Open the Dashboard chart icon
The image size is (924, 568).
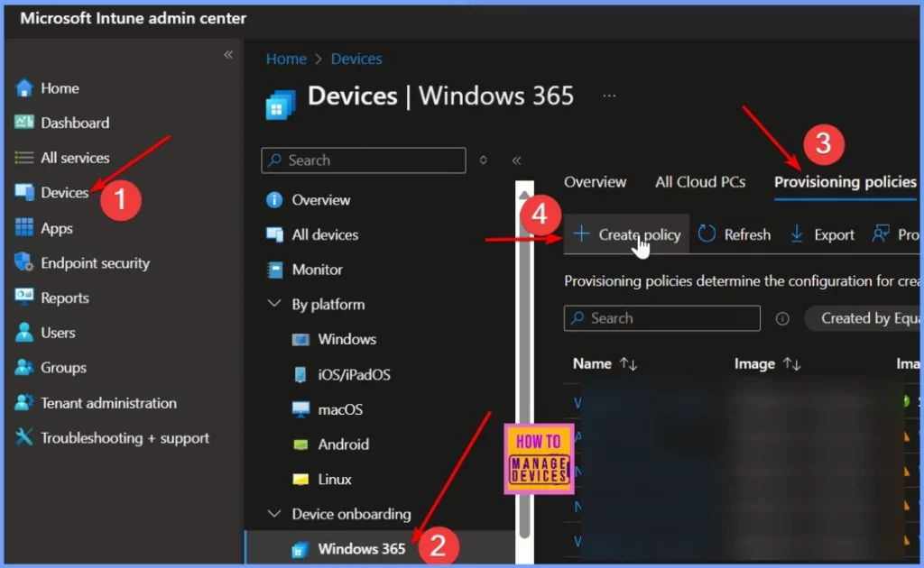(24, 123)
